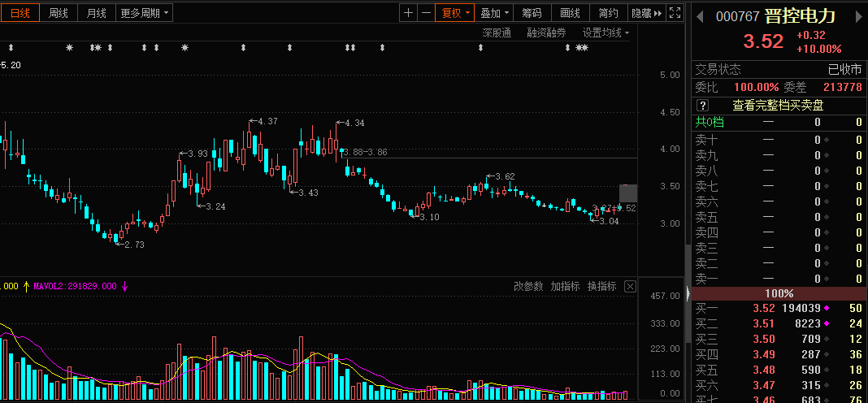The width and height of the screenshot is (868, 403).
Task: Click the 买四 bid price 3.49
Action: point(763,354)
